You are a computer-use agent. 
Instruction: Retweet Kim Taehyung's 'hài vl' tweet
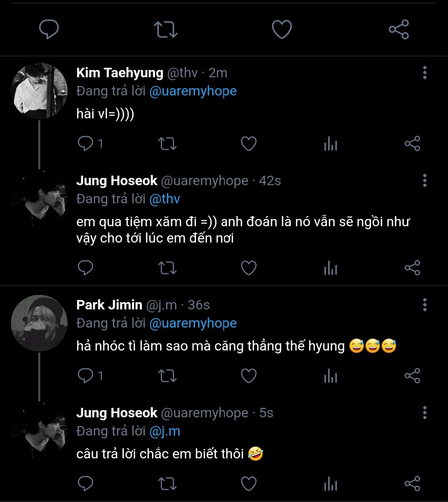[167, 144]
